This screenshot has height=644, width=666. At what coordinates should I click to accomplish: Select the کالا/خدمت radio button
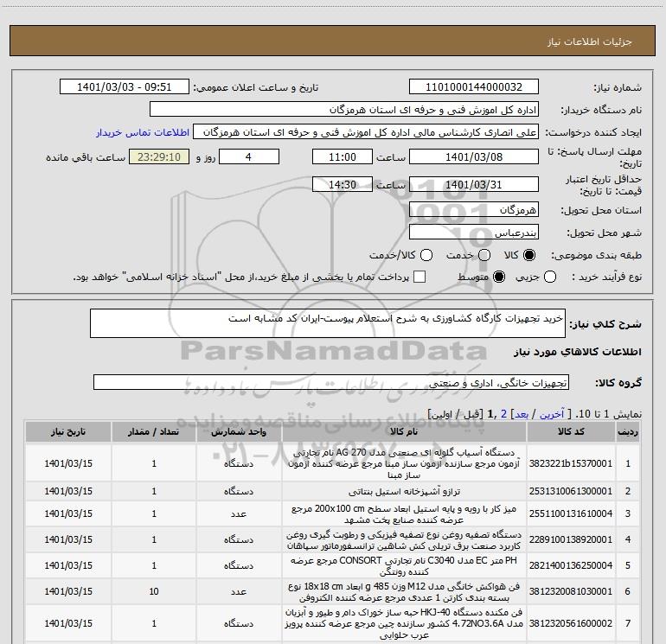click(426, 255)
